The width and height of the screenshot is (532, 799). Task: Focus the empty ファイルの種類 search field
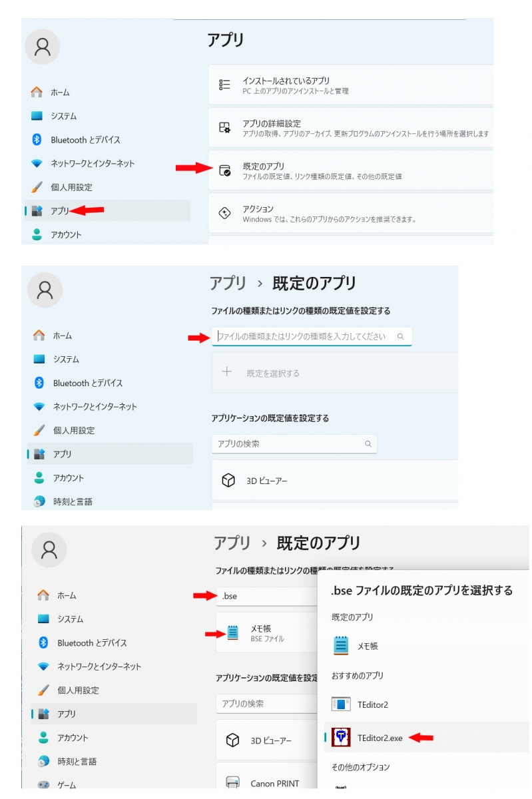pos(303,336)
